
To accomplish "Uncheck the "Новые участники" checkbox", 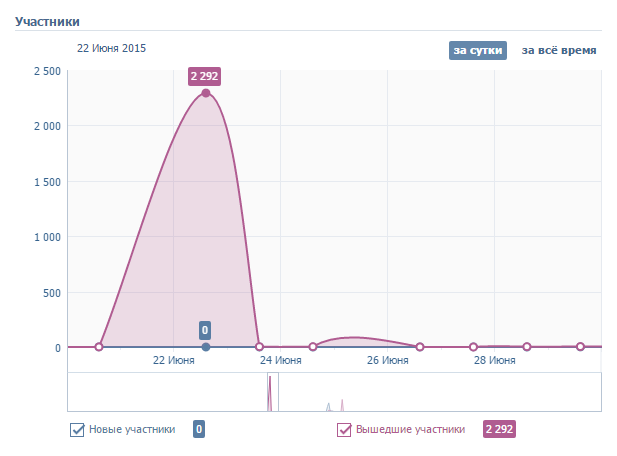I will coord(77,430).
